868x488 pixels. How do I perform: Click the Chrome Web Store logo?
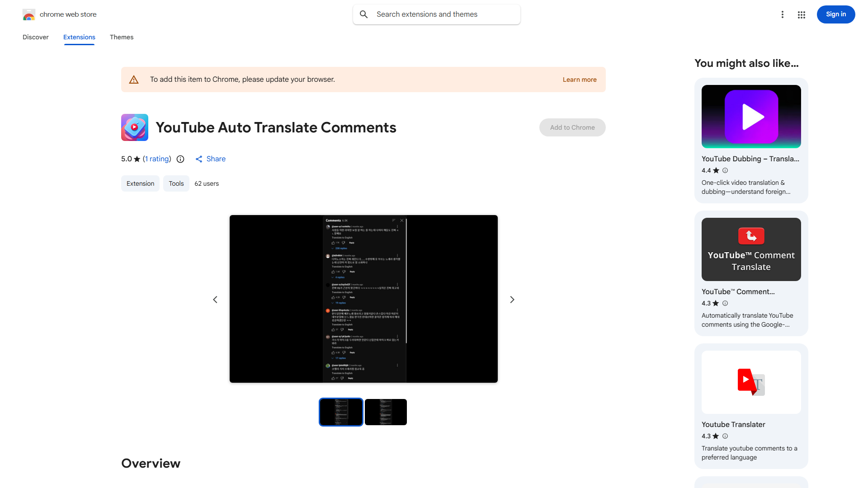point(29,14)
